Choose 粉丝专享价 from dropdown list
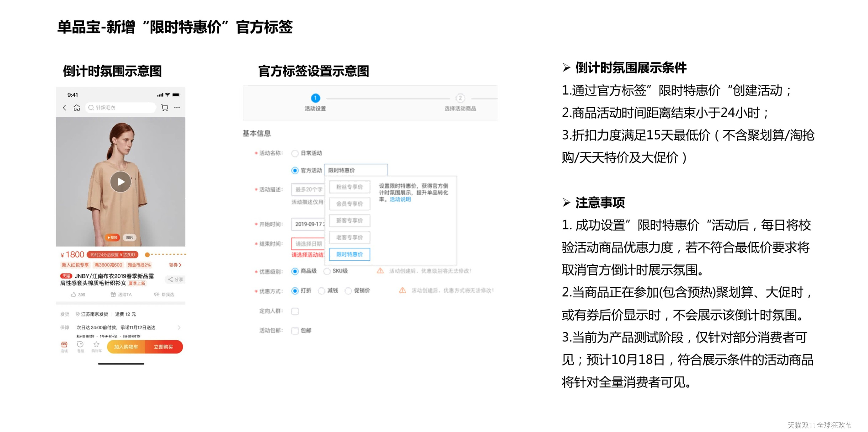The height and width of the screenshot is (432, 868). pos(350,187)
